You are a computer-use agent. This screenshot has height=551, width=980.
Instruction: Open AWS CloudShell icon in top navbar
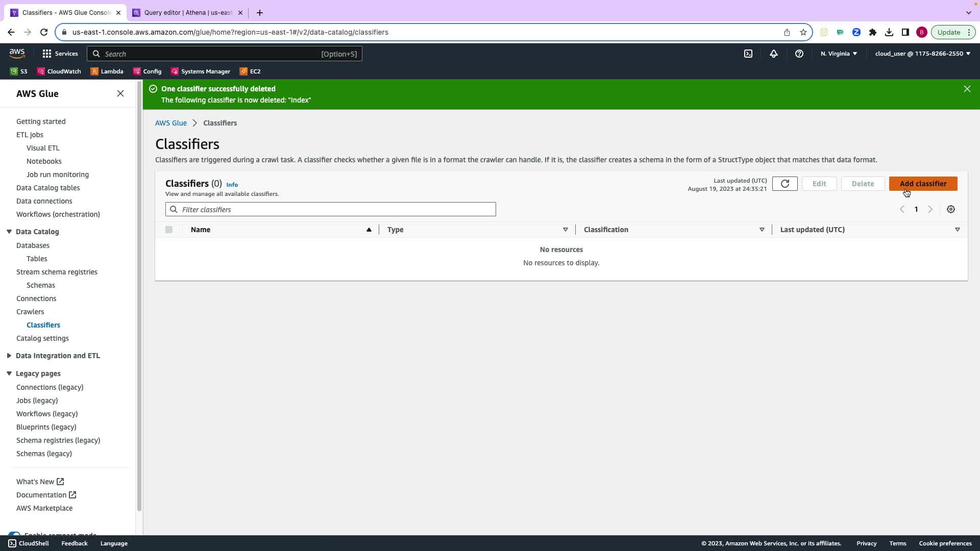pyautogui.click(x=748, y=54)
